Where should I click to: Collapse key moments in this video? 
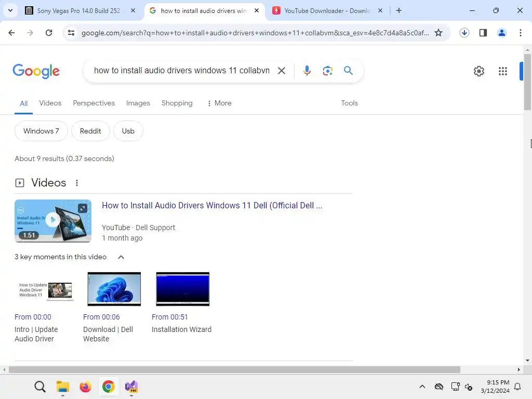(121, 257)
